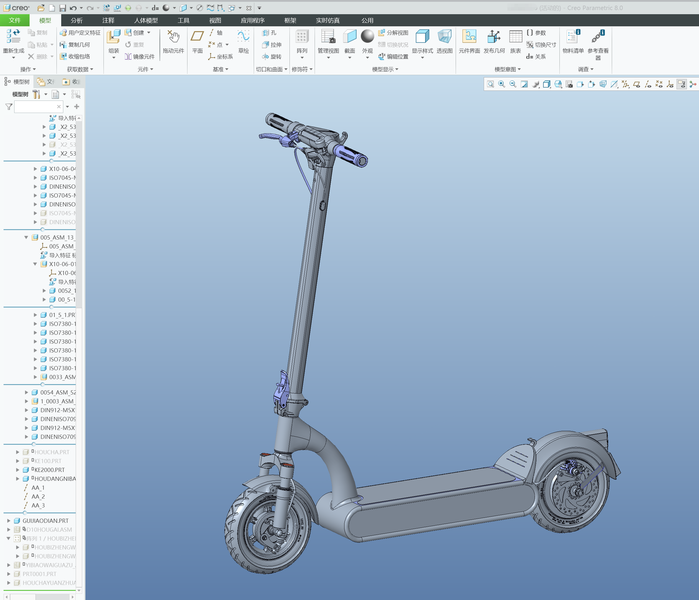
Task: Open the 文件 (File) menu
Action: (15, 20)
